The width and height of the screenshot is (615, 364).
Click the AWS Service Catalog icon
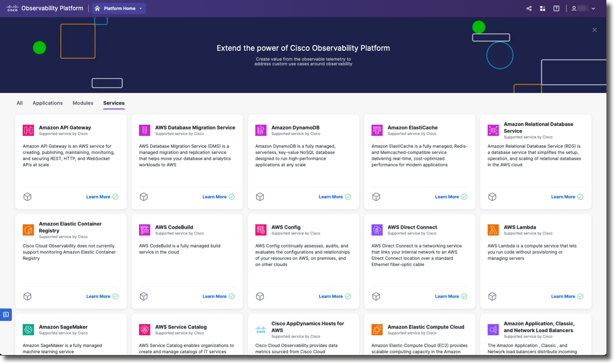(145, 329)
